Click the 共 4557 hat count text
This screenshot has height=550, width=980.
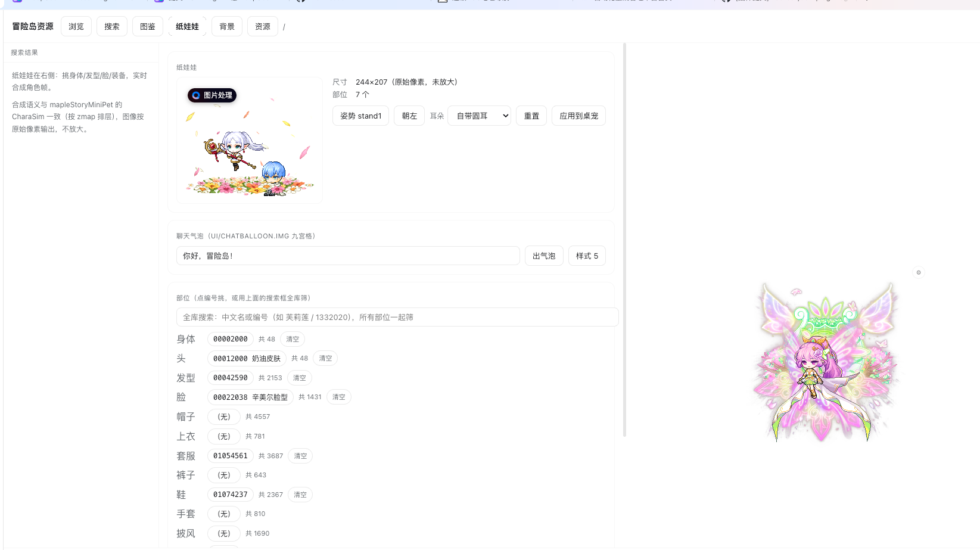coord(258,417)
